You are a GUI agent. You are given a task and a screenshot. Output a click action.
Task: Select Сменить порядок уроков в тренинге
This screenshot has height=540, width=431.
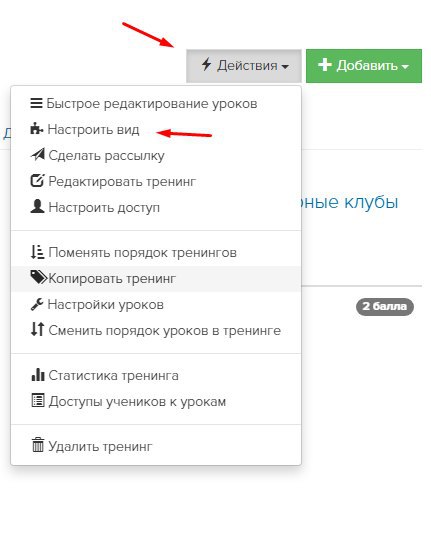(x=156, y=331)
